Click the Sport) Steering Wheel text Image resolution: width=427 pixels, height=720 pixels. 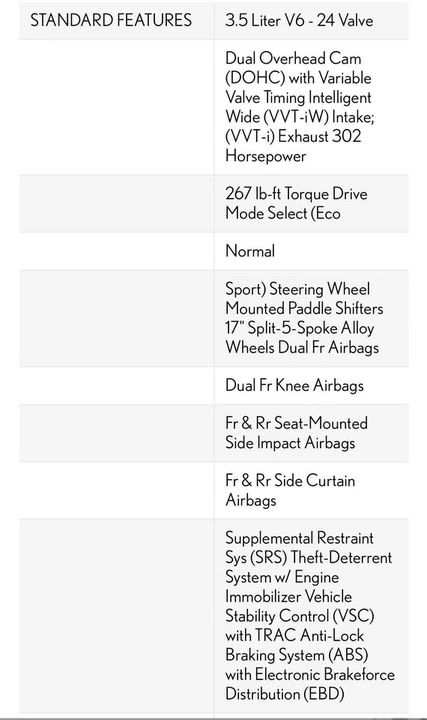tap(298, 289)
